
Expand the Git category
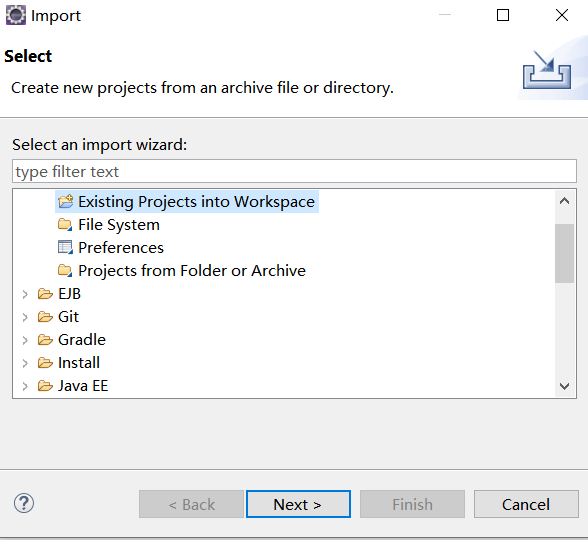pos(25,317)
